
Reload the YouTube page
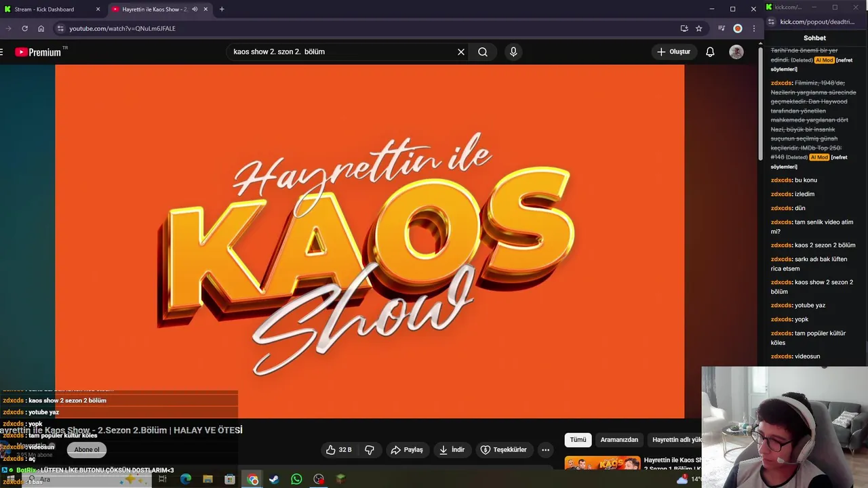(x=24, y=28)
